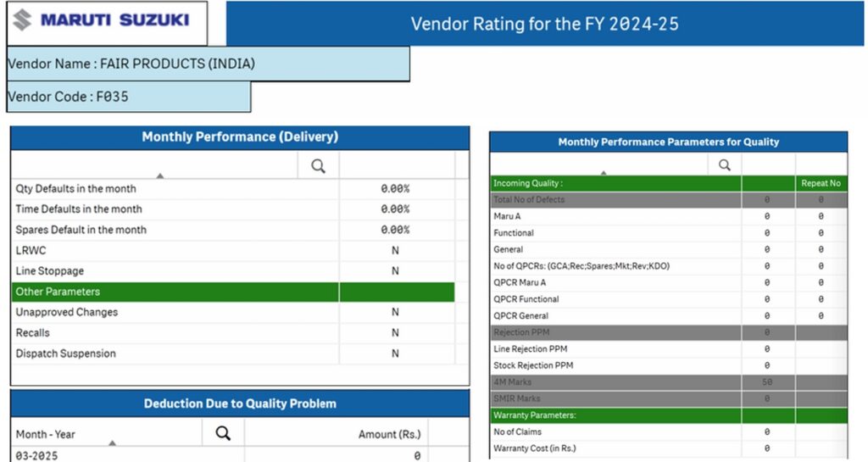Image resolution: width=868 pixels, height=462 pixels.
Task: Select the Vendor Name FAIR PRODUCTS (INDIA) field
Action: click(x=208, y=64)
